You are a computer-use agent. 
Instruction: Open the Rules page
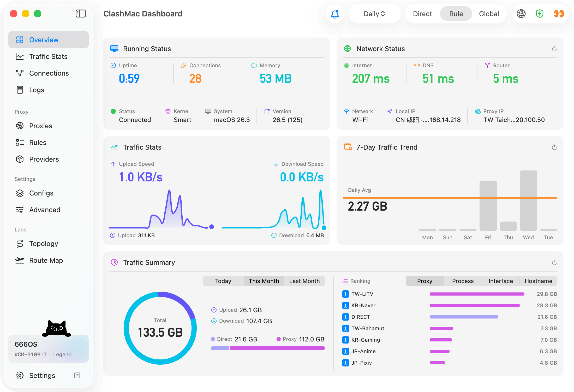click(49, 142)
